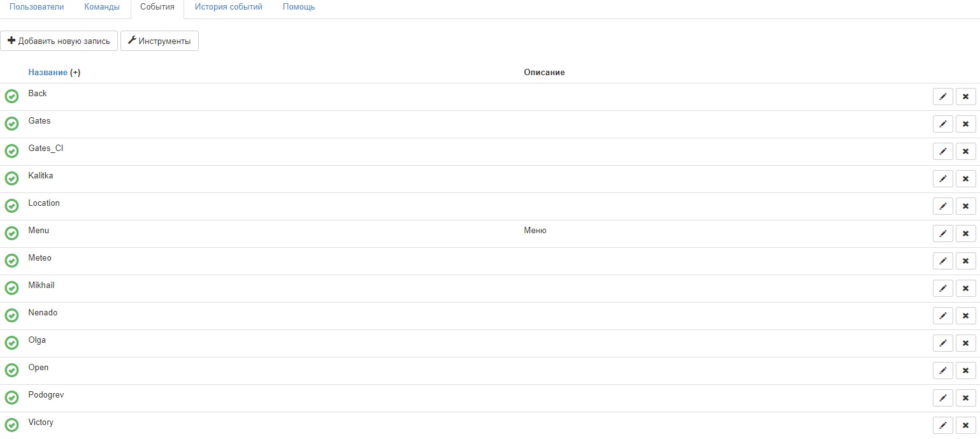Toggle active status of Menu event

(11, 233)
